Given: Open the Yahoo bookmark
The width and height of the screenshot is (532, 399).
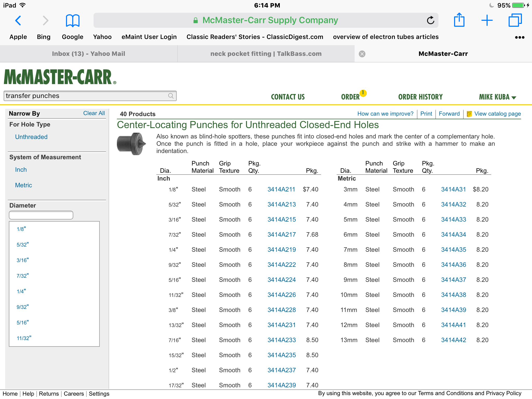Looking at the screenshot, I should click(102, 37).
